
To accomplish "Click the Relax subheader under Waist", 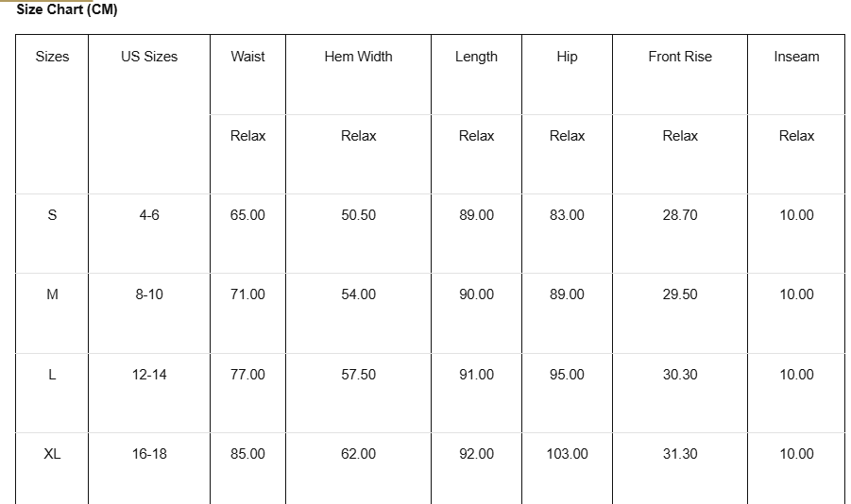I will point(247,136).
